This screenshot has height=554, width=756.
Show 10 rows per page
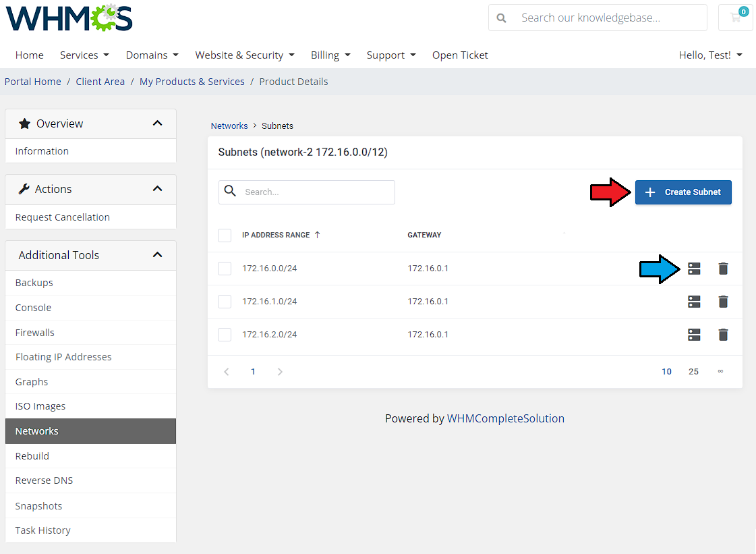(x=666, y=372)
